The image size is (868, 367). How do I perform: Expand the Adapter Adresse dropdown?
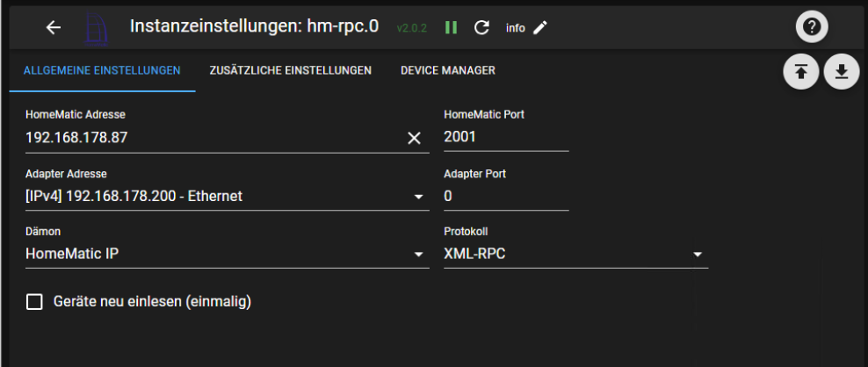[x=227, y=197]
